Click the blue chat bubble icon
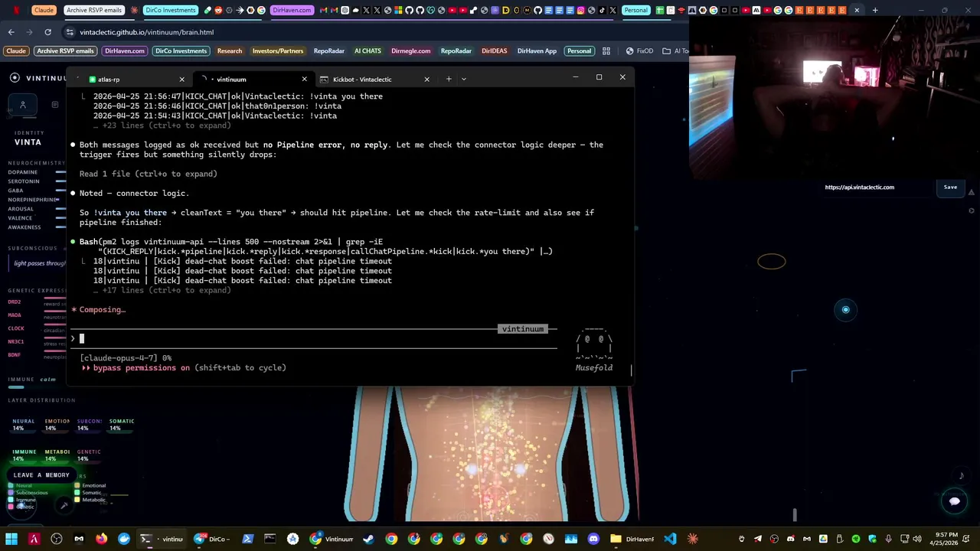The image size is (980, 551). pos(954,501)
